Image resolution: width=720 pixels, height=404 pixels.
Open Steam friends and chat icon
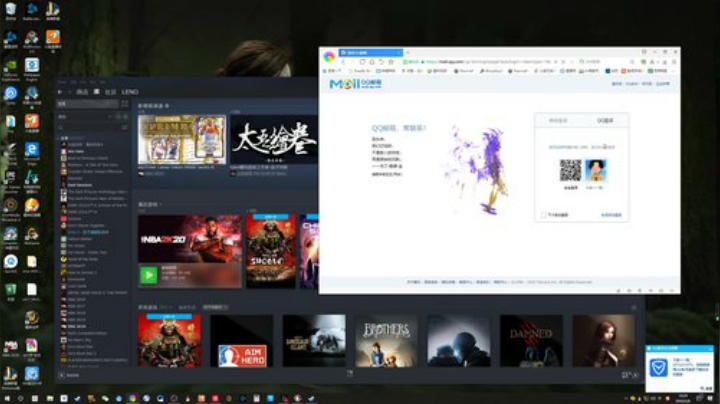(x=630, y=375)
